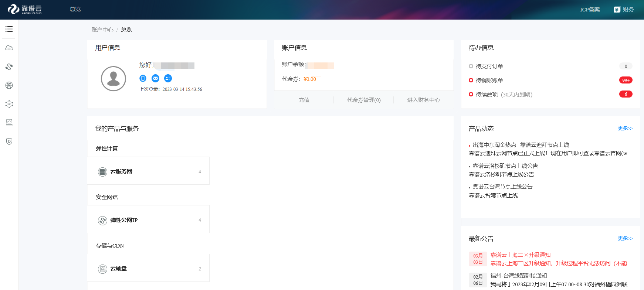The height and width of the screenshot is (290, 644).
Task: Click the 财务 yen icon
Action: (617, 10)
